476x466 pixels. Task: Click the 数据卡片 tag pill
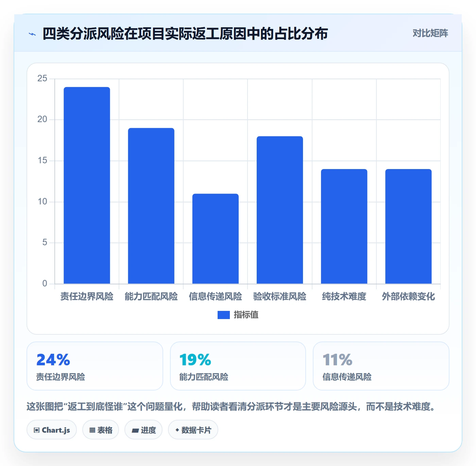(193, 430)
